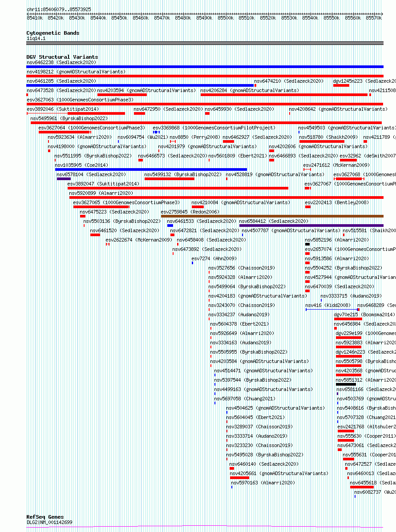Click the DGV Structural Variants track heading

tap(62, 57)
